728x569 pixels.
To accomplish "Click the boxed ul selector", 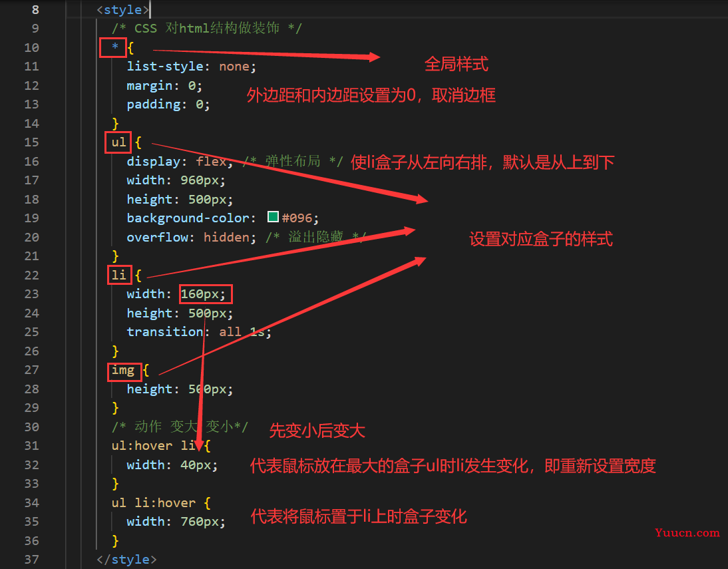I will [x=118, y=142].
